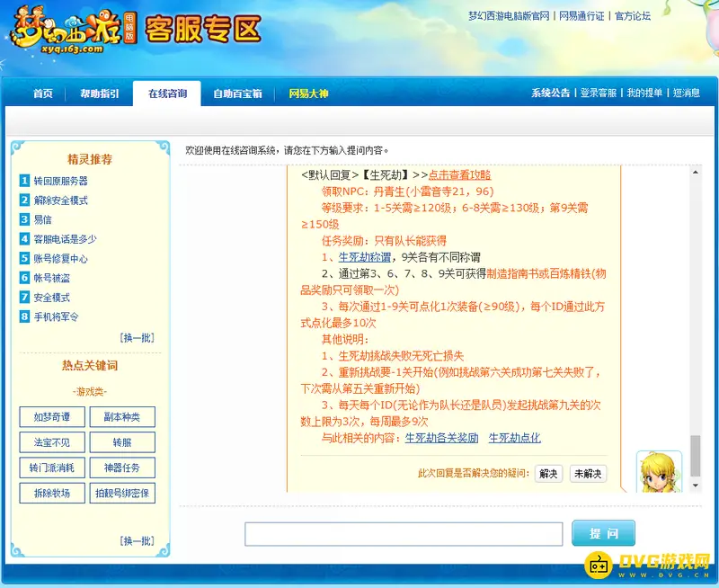Click the blonde fairy assistant avatar
Viewport: 719px width, 588px height.
point(659,472)
